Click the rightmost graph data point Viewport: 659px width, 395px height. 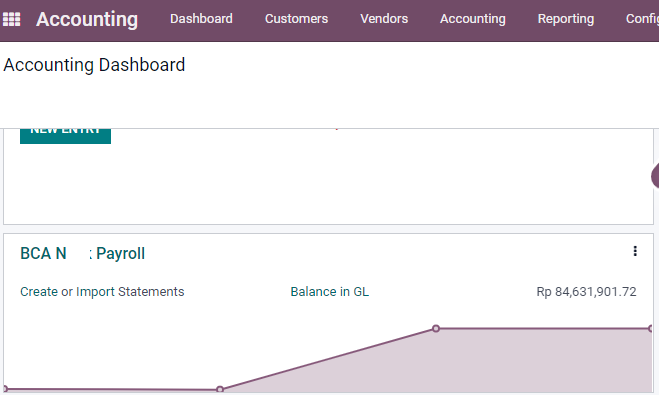(651, 328)
